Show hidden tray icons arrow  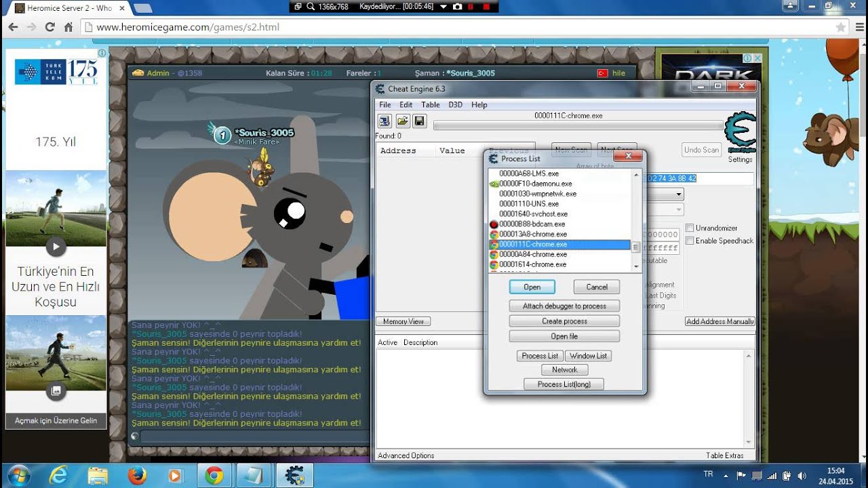tap(725, 476)
